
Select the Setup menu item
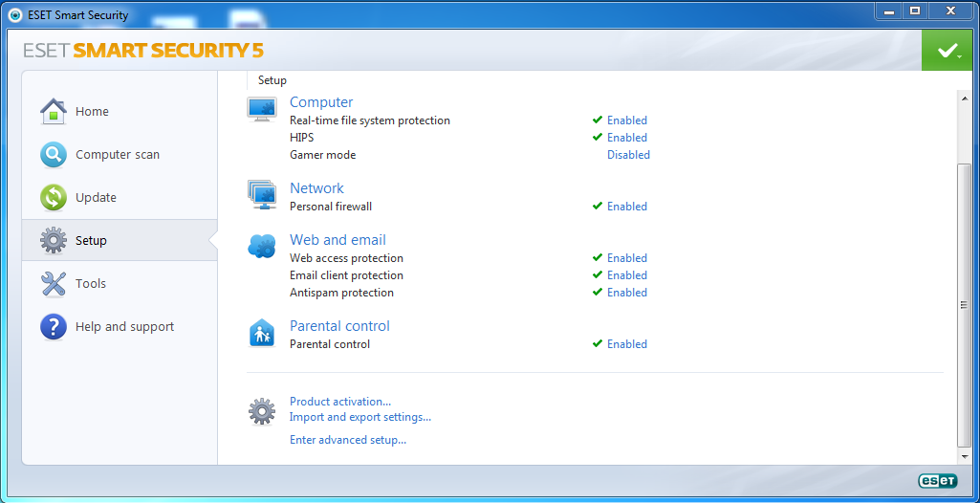pos(91,241)
